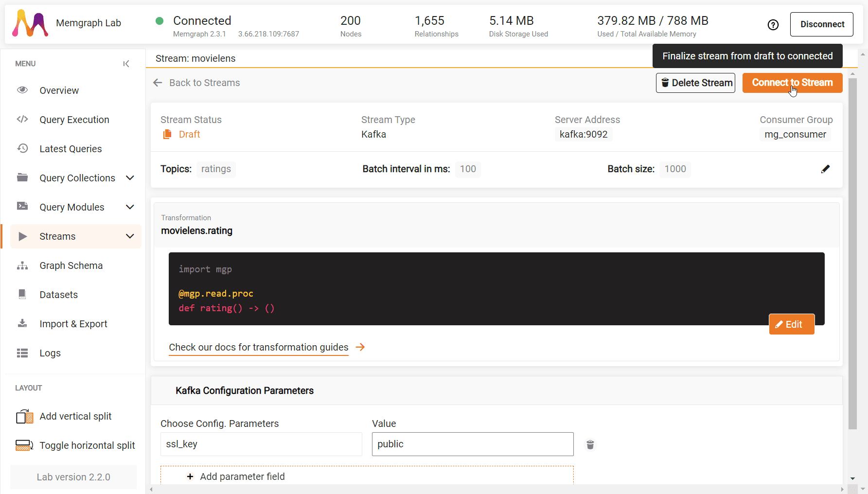The width and height of the screenshot is (868, 494).
Task: Click the mg_consumer consumer group value
Action: pos(795,134)
